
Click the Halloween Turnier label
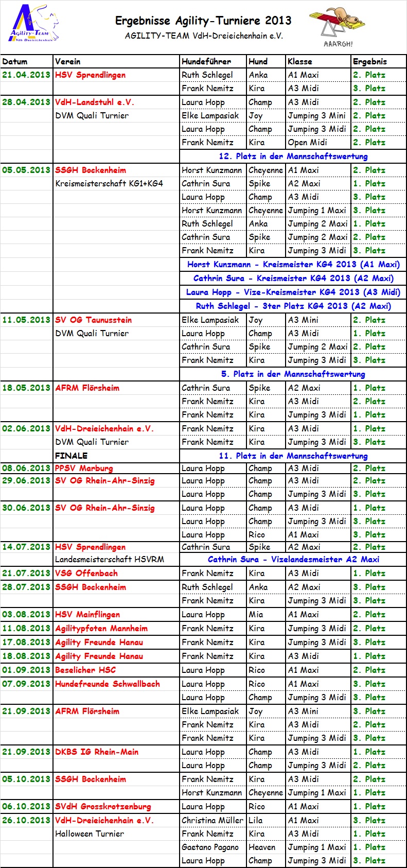[x=90, y=834]
